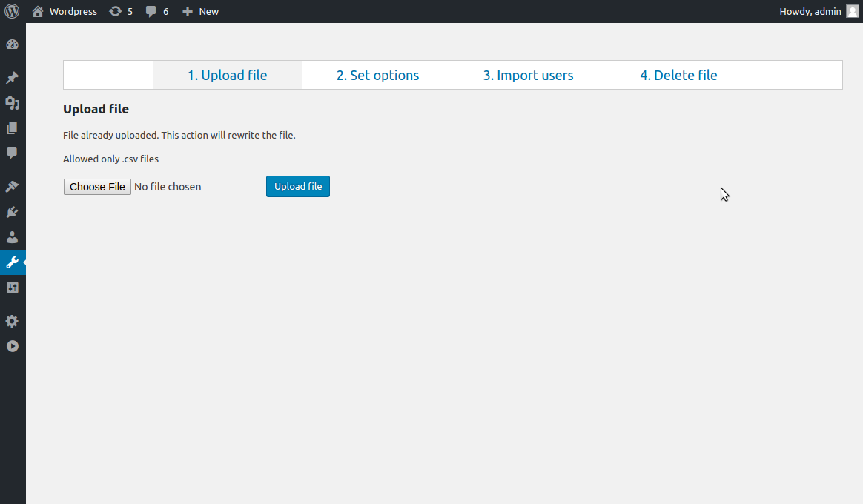Open the Appearance paintbrush icon
Screen dimensions: 863x504
[x=12, y=187]
